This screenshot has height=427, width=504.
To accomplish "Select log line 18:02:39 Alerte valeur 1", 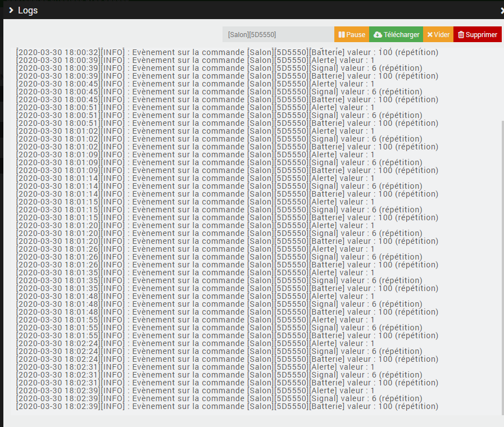I will click(196, 391).
